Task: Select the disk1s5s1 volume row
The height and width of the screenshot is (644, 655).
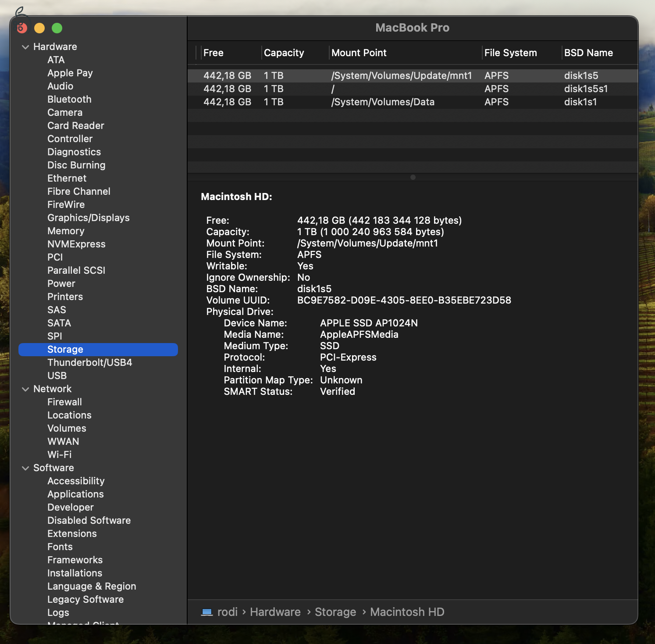Action: tap(413, 89)
